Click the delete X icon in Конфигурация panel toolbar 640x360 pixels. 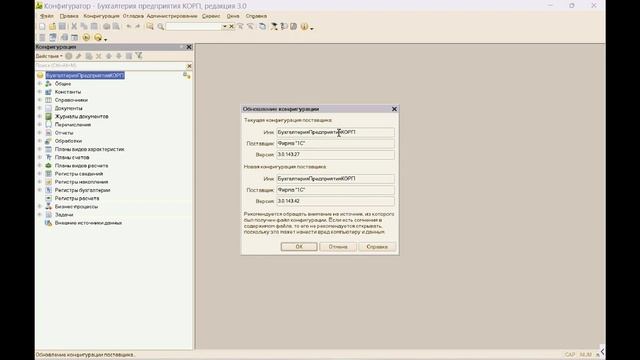[98, 56]
